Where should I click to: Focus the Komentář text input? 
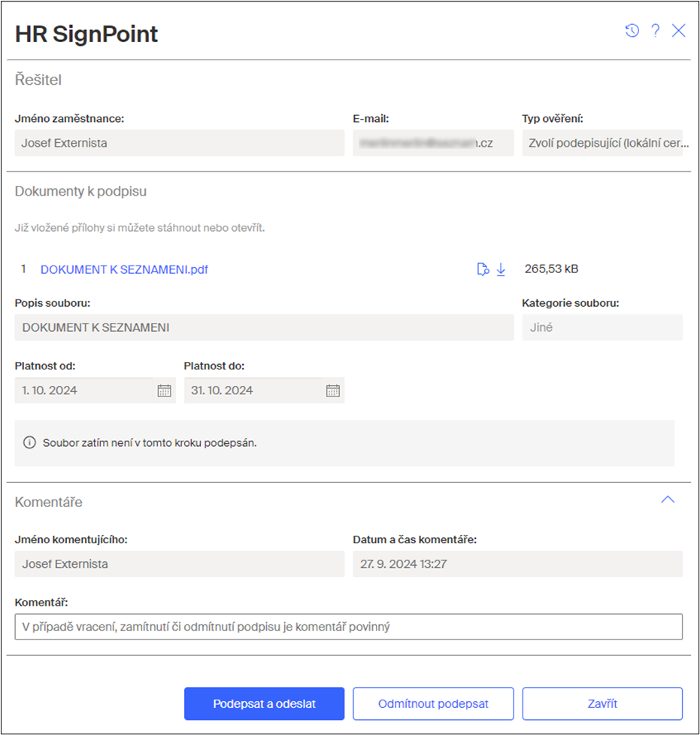click(349, 627)
